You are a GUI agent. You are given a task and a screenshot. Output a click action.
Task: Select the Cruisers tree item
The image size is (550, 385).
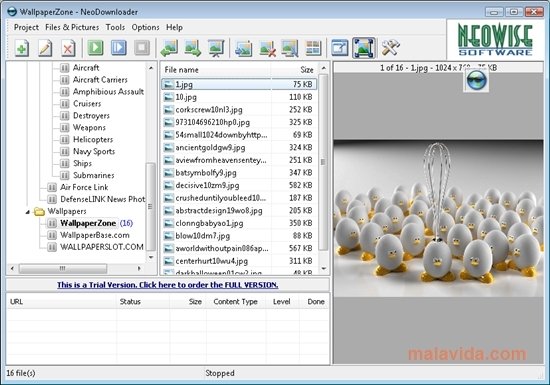tap(87, 103)
